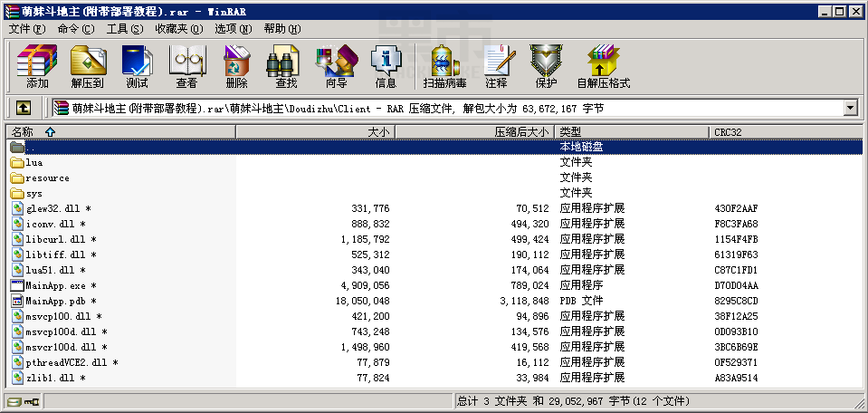This screenshot has height=413, width=868.
Task: Click size value 18,050,048 of MainApp.pdb
Action: pos(363,302)
